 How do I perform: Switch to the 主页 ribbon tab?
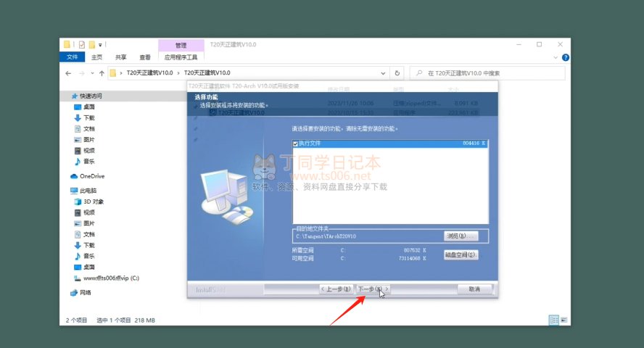[x=96, y=57]
